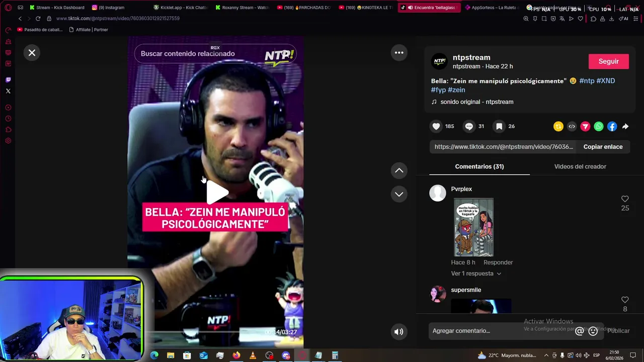The height and width of the screenshot is (362, 644).
Task: Translate page with the translate icon
Action: [562, 19]
